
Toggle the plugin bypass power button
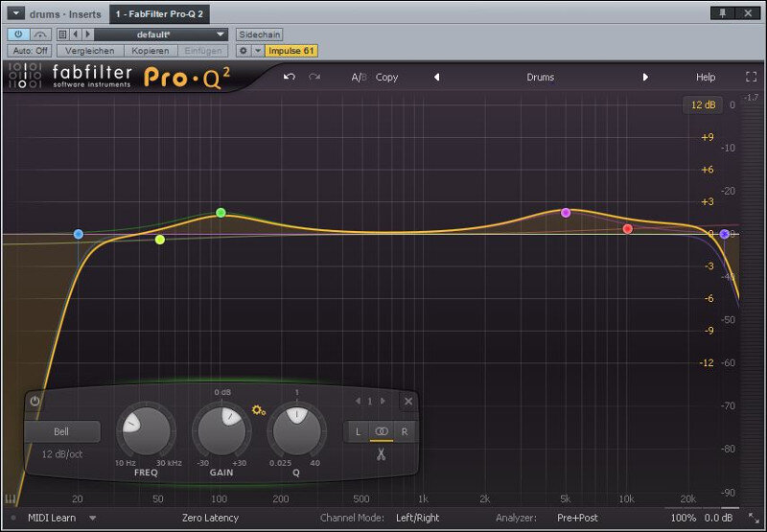tap(18, 35)
